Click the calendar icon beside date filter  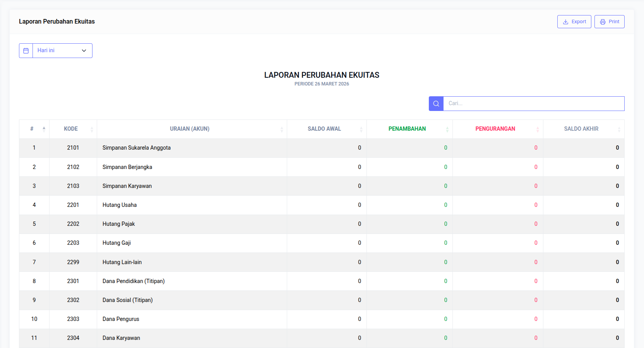(x=26, y=51)
